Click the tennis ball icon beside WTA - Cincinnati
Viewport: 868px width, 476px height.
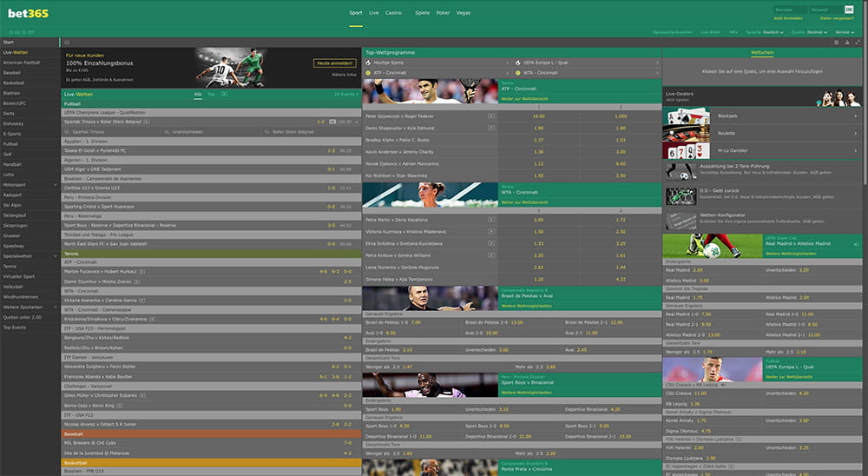518,73
